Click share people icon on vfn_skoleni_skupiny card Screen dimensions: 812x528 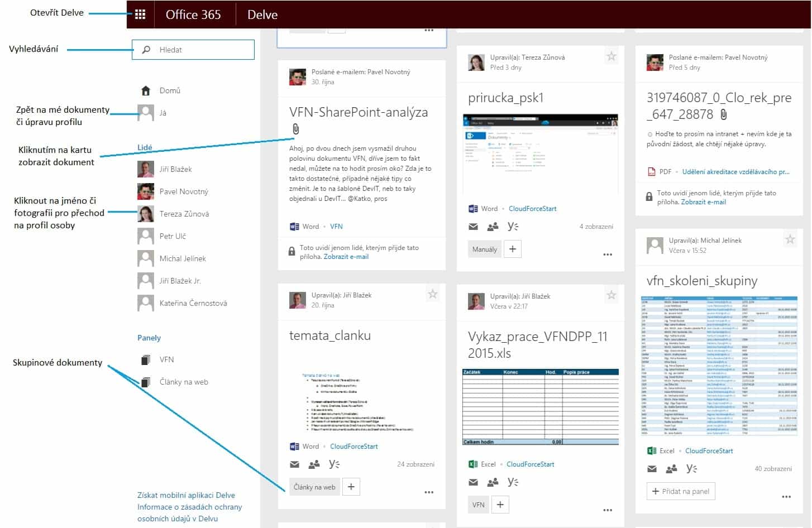pos(672,469)
